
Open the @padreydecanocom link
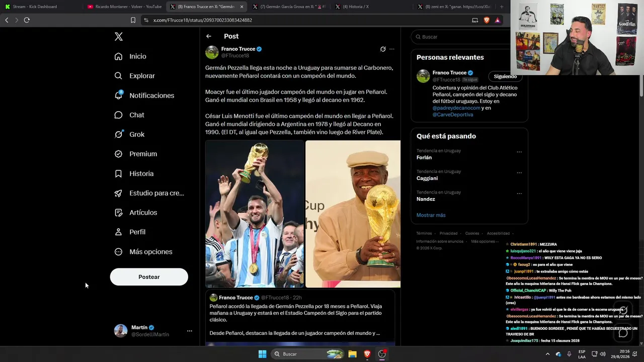(x=456, y=108)
